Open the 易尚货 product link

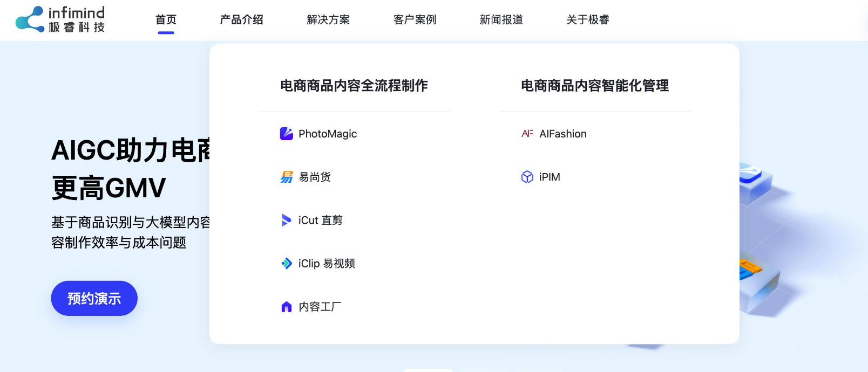point(315,177)
